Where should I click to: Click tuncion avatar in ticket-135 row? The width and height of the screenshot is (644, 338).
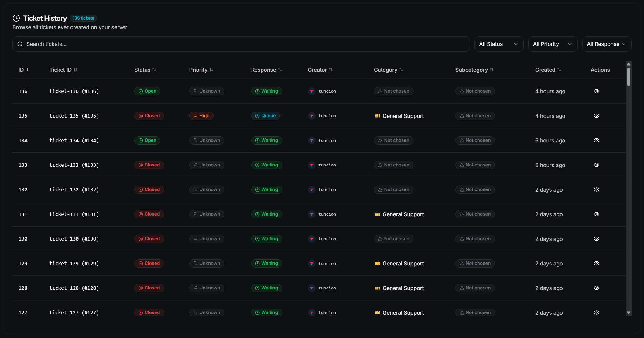click(x=312, y=116)
